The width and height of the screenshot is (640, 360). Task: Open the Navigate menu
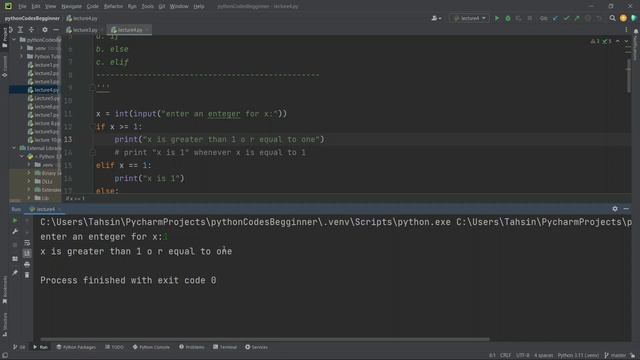pos(71,6)
